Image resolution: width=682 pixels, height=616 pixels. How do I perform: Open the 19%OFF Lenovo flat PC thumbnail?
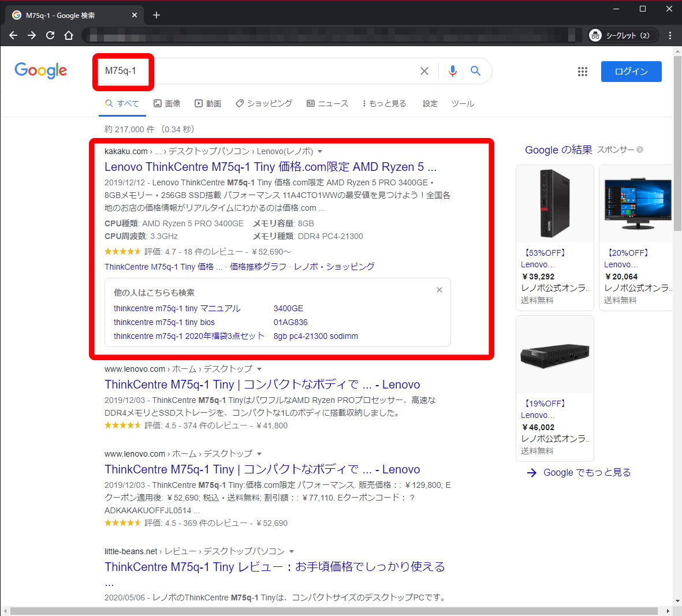point(554,354)
